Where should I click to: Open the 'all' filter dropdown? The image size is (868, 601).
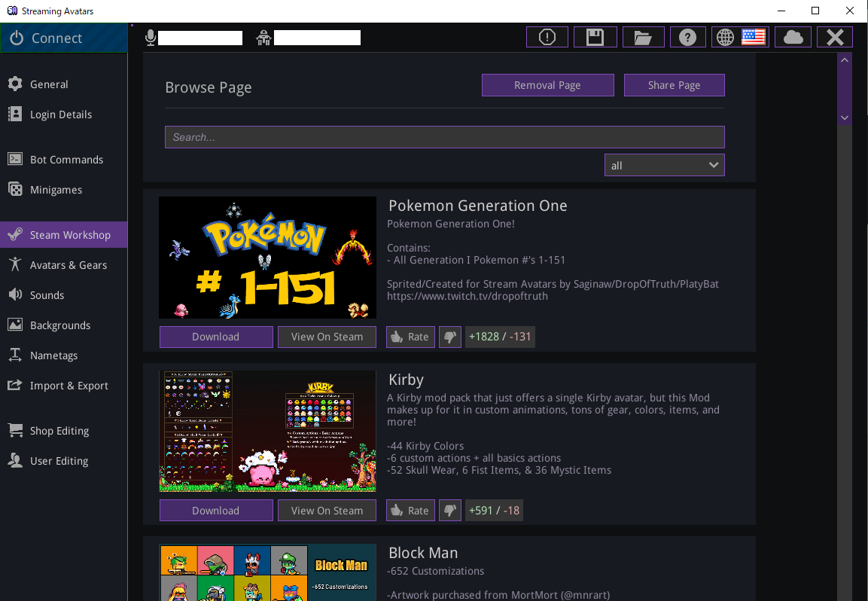(664, 164)
